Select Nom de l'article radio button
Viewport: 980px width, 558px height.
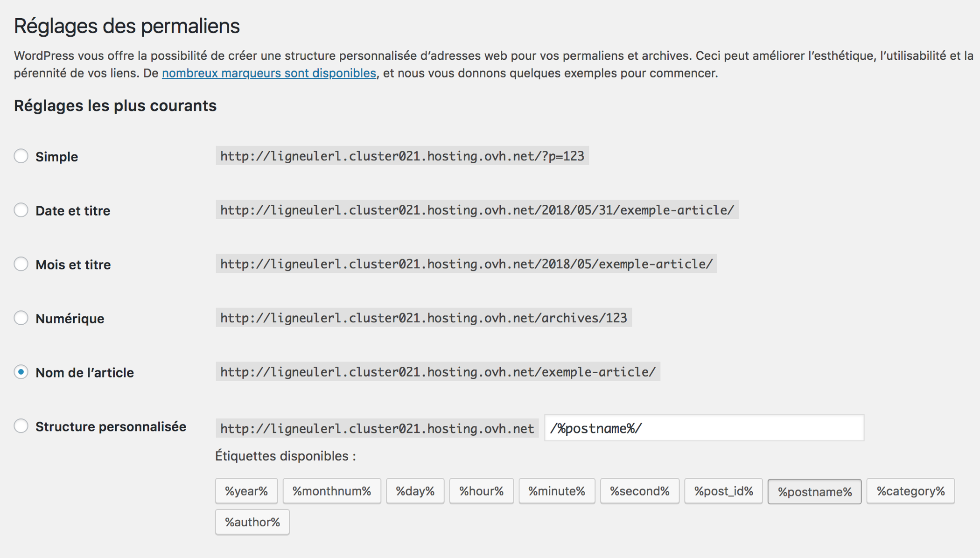[21, 372]
